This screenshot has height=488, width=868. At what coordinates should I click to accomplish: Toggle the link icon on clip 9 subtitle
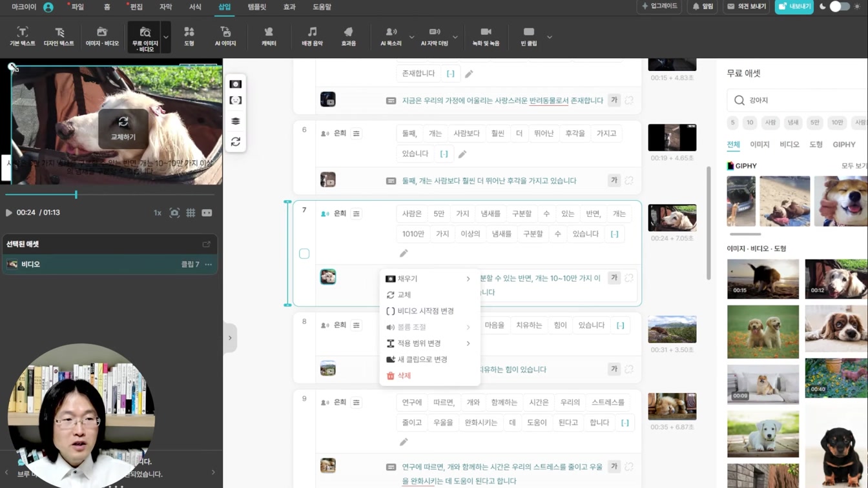(629, 467)
